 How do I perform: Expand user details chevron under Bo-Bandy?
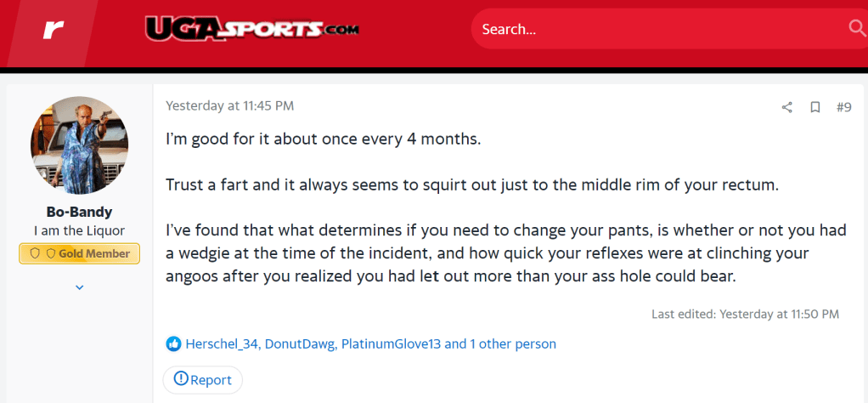80,287
